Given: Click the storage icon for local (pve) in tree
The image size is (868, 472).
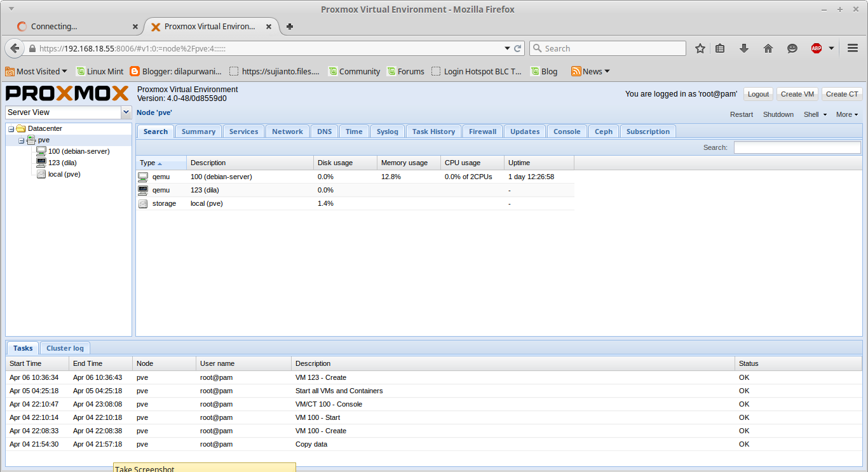Looking at the screenshot, I should point(41,174).
